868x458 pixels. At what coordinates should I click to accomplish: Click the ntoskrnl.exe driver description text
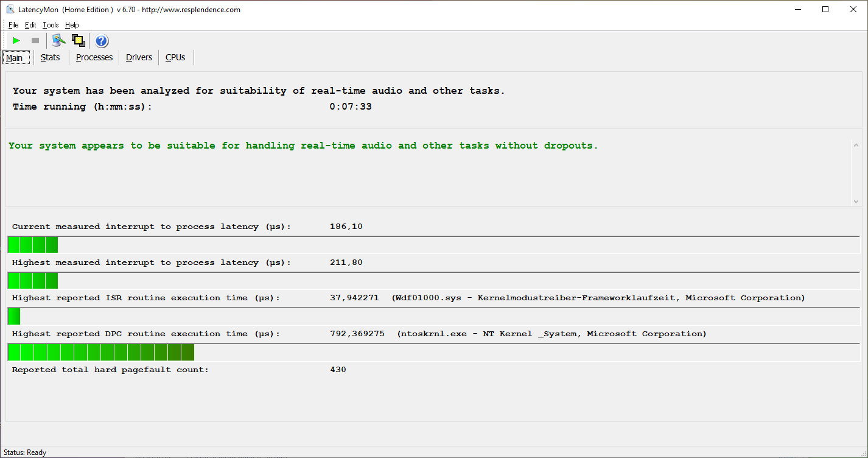(551, 334)
